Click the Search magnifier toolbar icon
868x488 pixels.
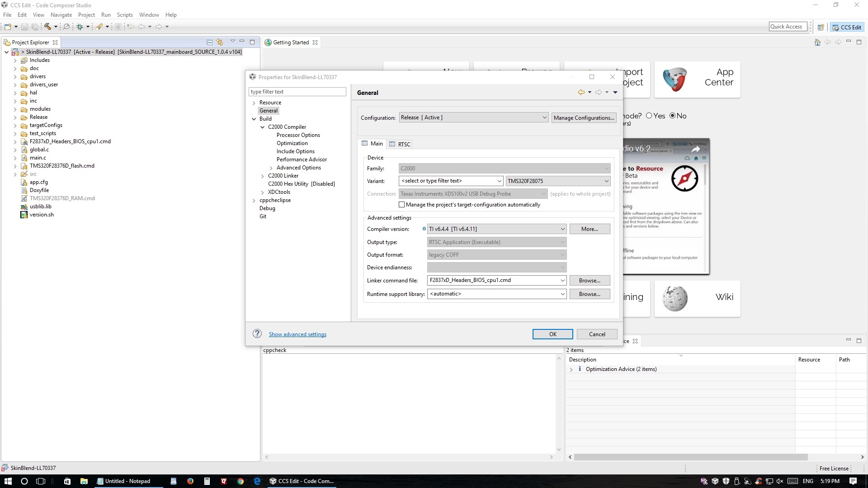click(66, 27)
